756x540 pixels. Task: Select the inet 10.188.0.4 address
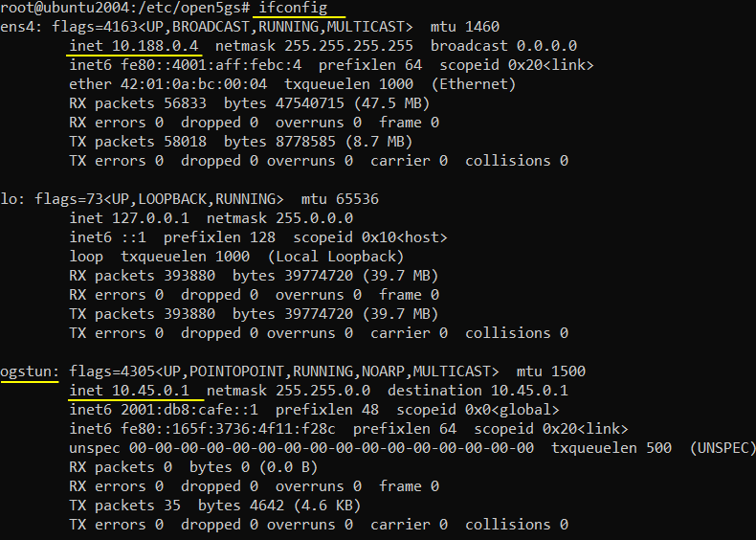pyautogui.click(x=134, y=46)
